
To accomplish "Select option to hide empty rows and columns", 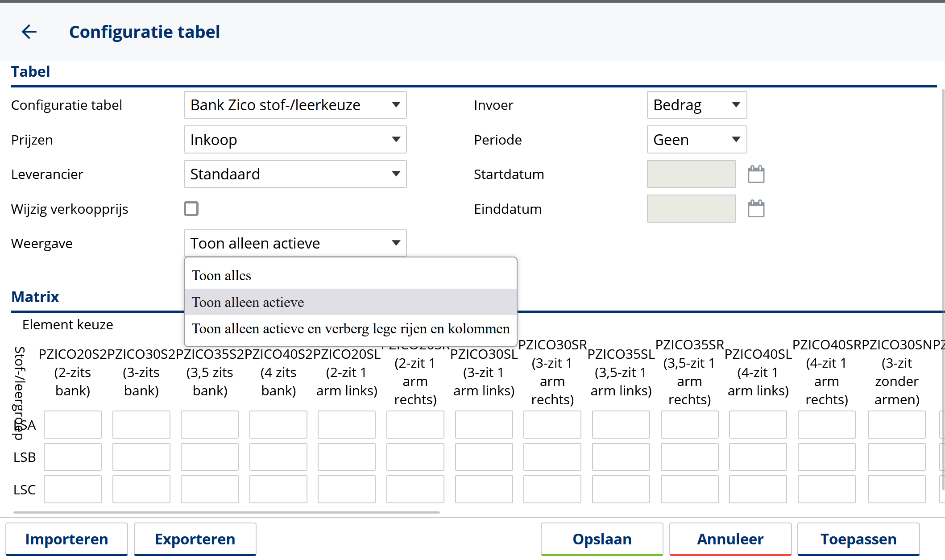I will click(x=350, y=329).
